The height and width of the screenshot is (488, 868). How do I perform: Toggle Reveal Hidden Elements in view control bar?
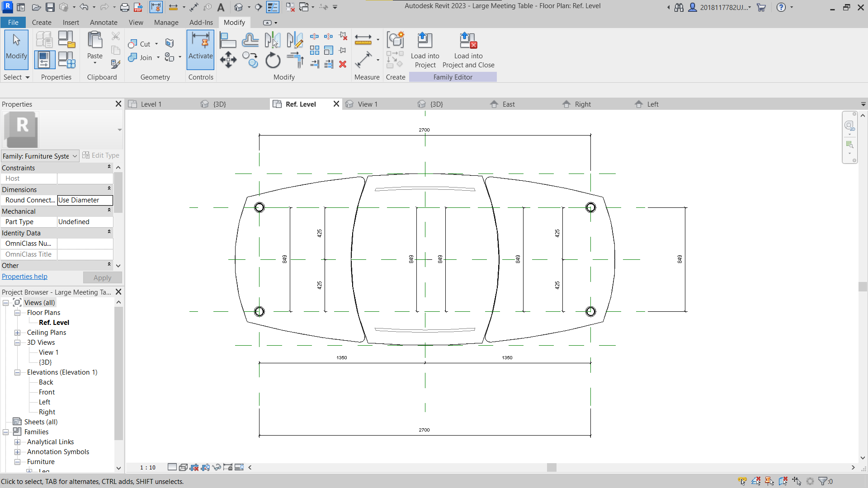click(240, 467)
